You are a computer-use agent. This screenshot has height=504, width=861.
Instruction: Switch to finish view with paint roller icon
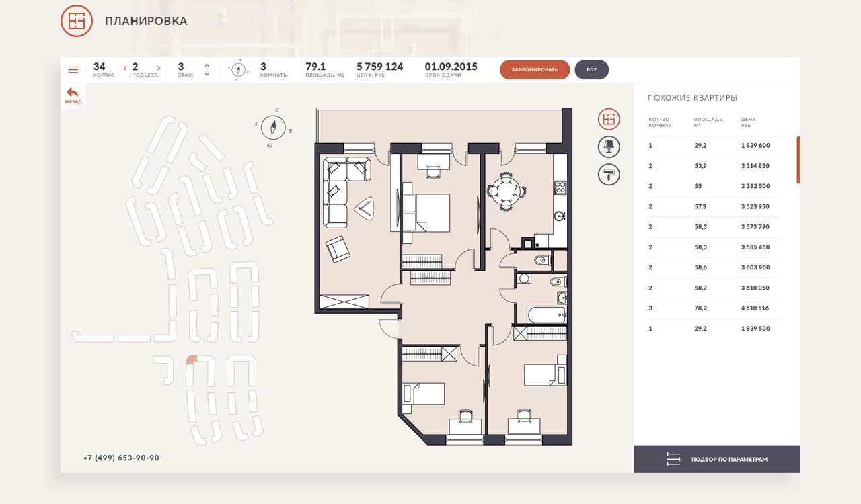609,175
